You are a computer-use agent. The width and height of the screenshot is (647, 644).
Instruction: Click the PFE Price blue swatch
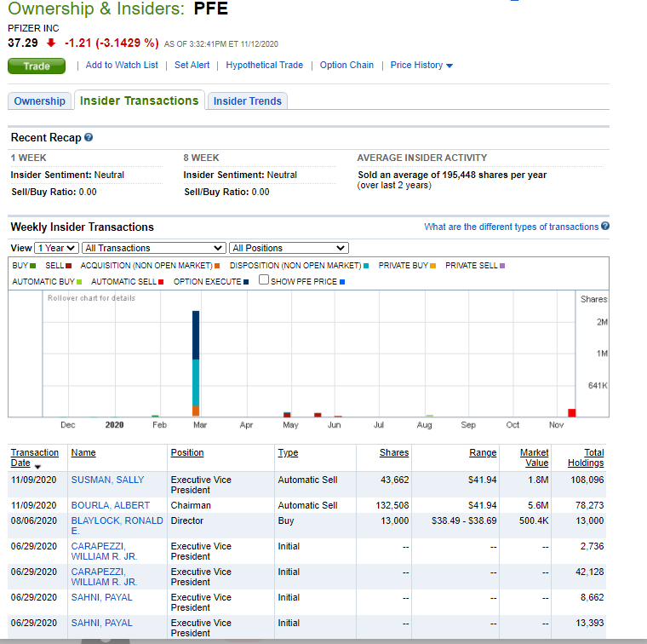(342, 282)
